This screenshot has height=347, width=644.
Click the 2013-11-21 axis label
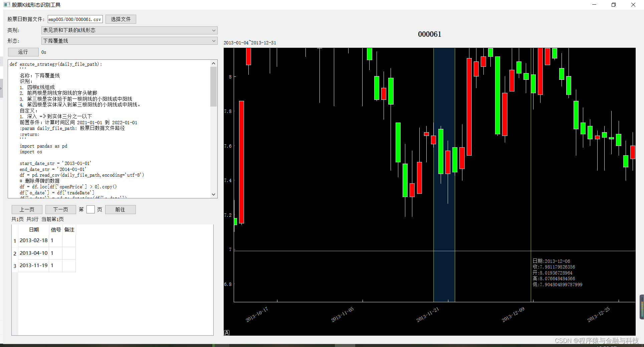[428, 315]
